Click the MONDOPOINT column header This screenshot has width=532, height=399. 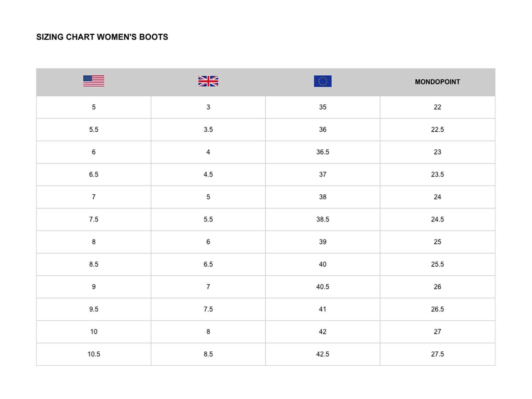tap(437, 82)
